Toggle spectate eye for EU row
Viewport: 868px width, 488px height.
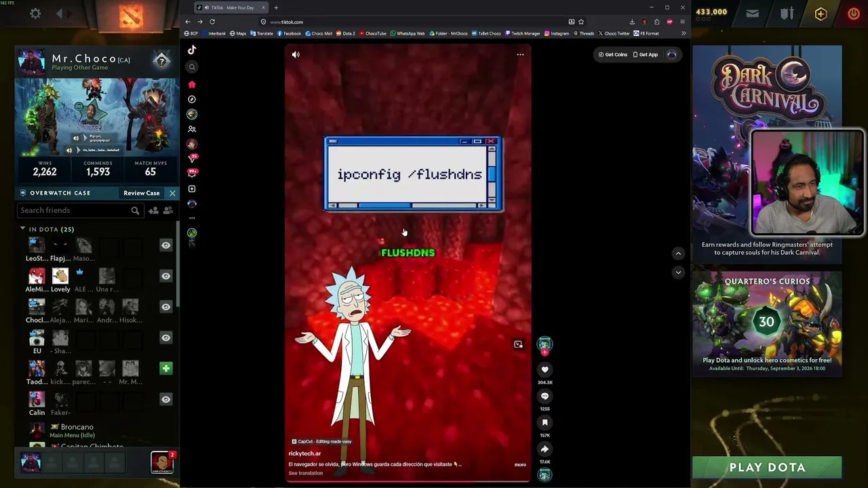click(x=165, y=338)
